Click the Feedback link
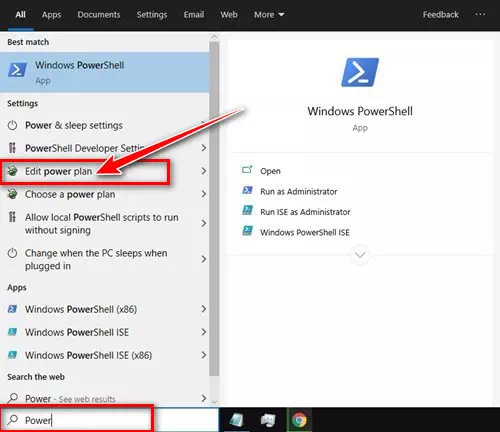Viewport: 500px width, 432px height. [x=441, y=15]
